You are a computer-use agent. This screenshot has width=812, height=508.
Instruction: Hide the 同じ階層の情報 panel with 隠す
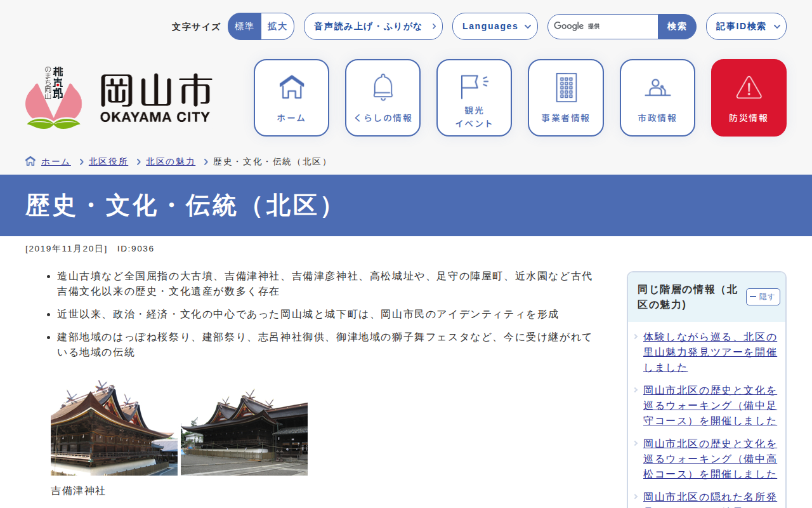coord(763,297)
